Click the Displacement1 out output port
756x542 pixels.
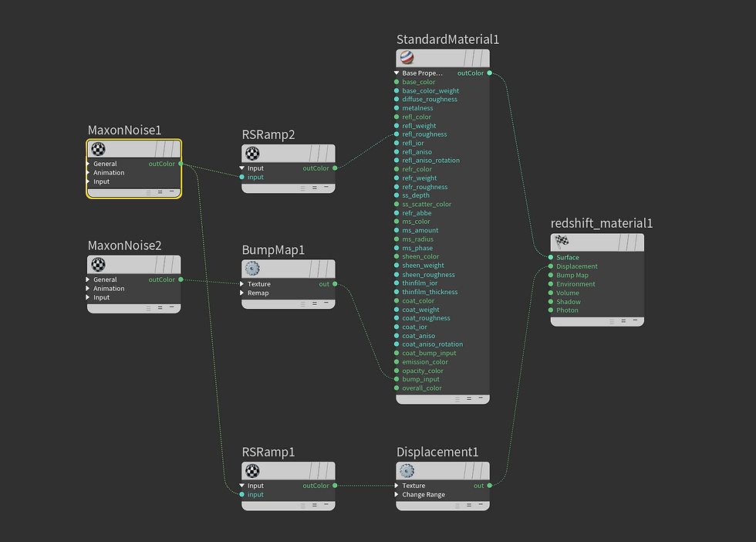pos(489,486)
